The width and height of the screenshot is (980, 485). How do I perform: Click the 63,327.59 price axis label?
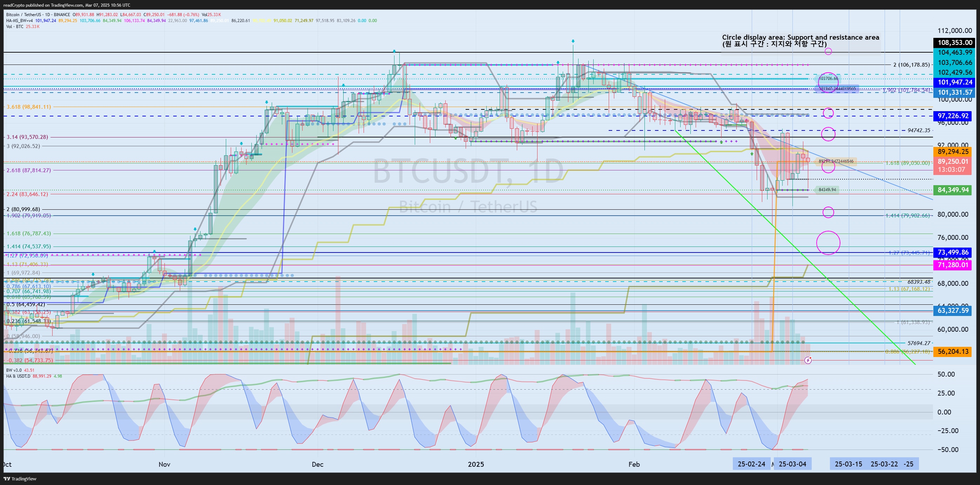953,310
